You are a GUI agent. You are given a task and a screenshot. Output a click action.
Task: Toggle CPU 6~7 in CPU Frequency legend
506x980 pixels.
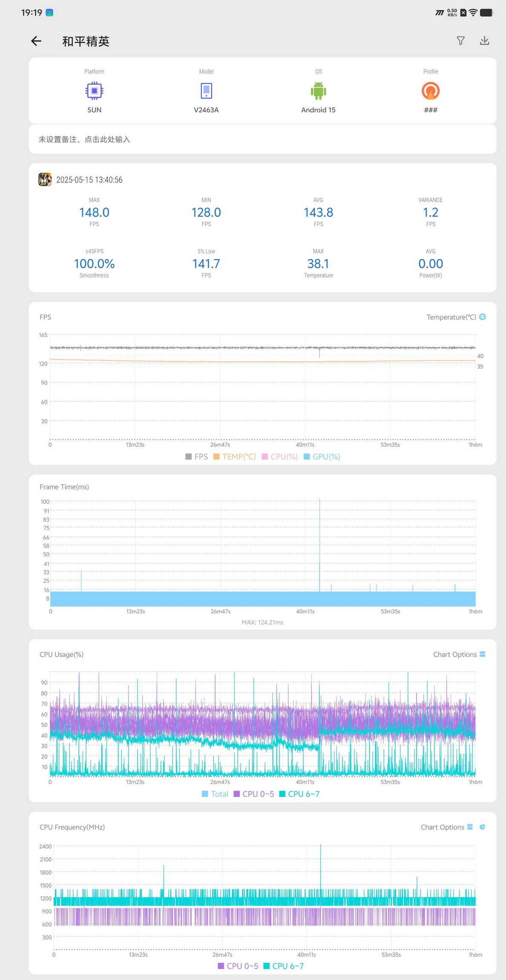click(x=284, y=966)
